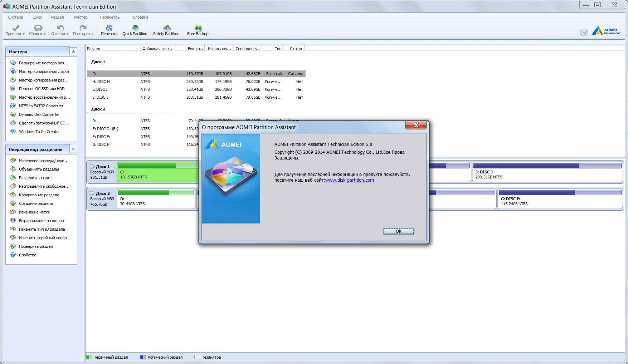Open Free Backup tool
The height and width of the screenshot is (364, 628).
pyautogui.click(x=198, y=30)
